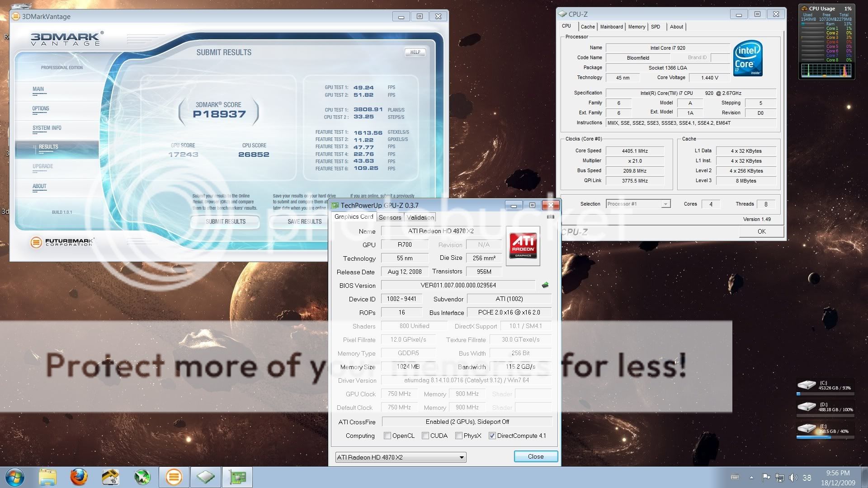Open SYSTEM INFO in 3DMark sidebar
868x488 pixels.
pos(47,128)
